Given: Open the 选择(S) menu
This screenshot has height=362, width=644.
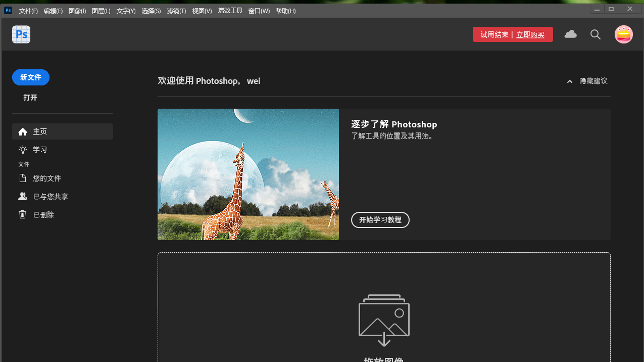Looking at the screenshot, I should tap(151, 11).
